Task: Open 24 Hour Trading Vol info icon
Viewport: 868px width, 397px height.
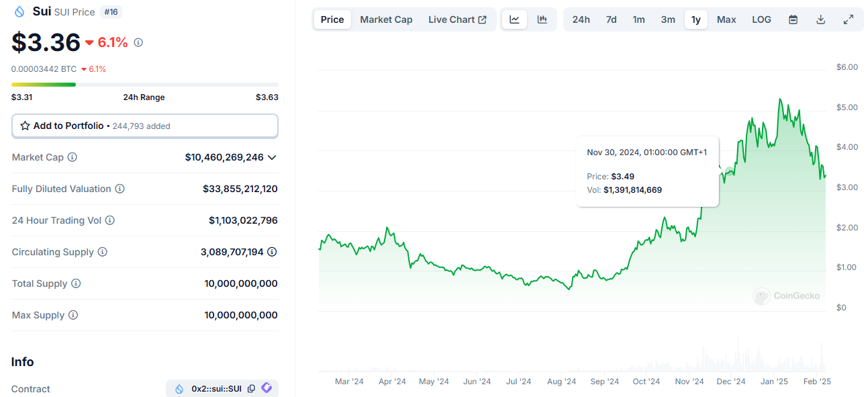Action: coord(110,220)
